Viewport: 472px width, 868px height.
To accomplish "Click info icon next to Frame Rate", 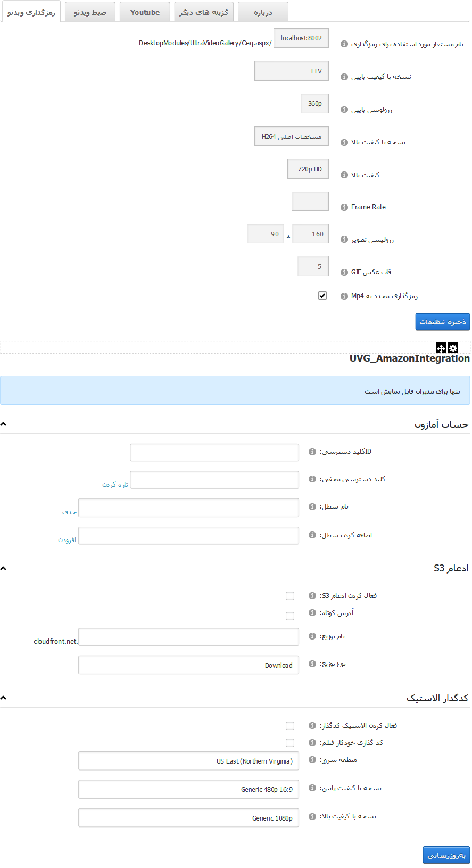I will (344, 207).
